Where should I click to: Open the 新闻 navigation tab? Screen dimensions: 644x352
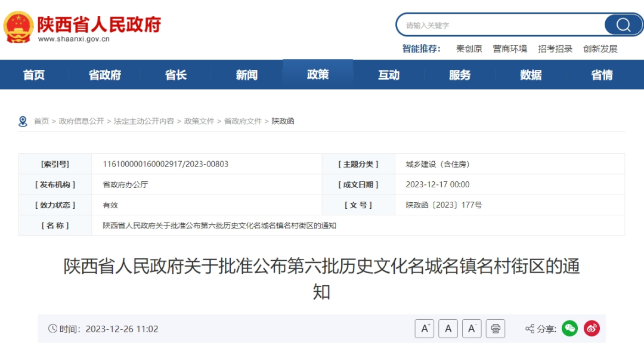[247, 75]
